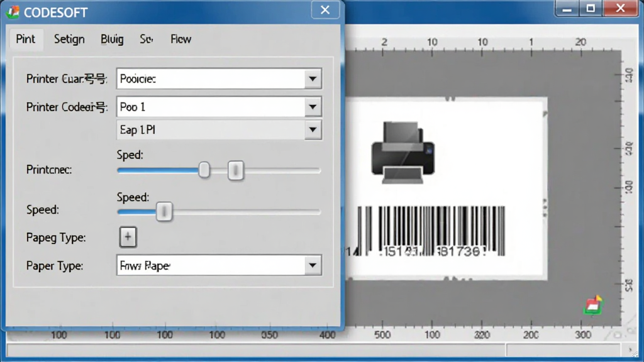
Task: Click the red-green icon at canvas corner
Action: 593,305
